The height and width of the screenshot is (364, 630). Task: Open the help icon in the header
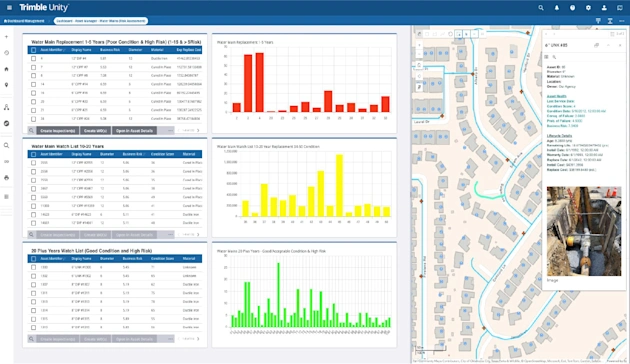[572, 8]
